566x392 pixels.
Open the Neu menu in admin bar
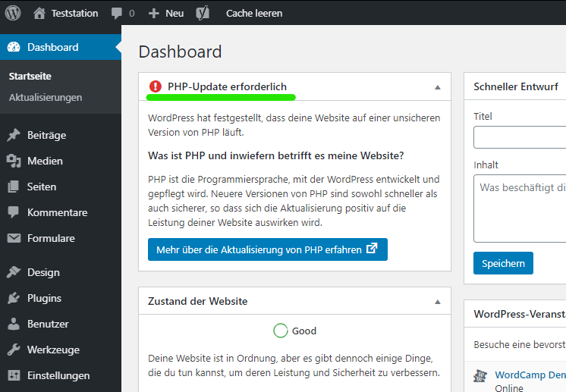click(x=175, y=14)
